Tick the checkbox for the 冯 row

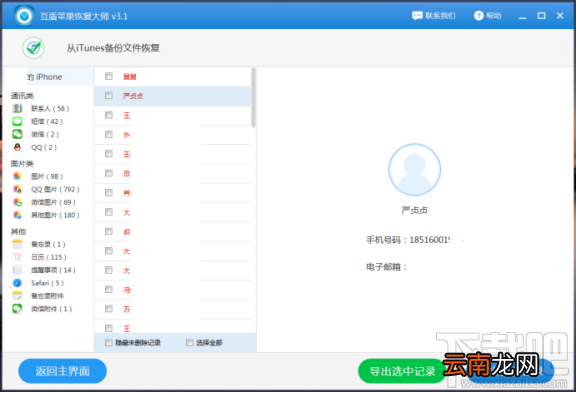(109, 289)
